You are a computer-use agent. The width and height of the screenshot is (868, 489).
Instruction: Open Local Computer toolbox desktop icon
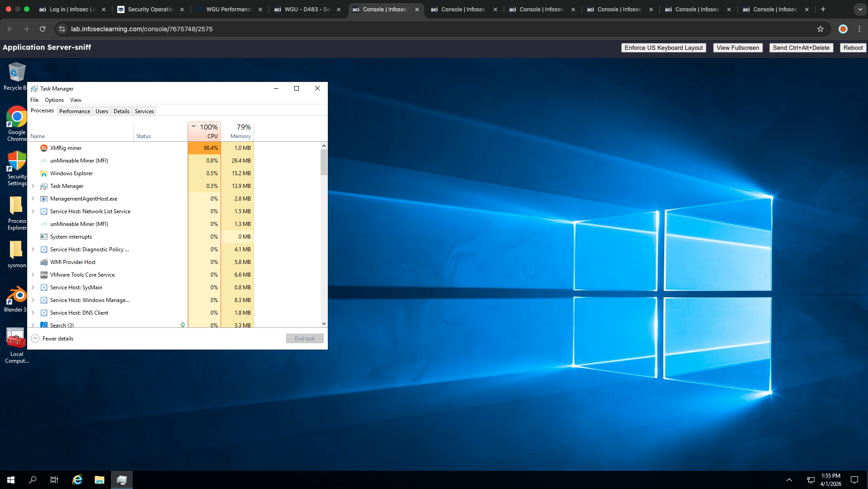[16, 339]
